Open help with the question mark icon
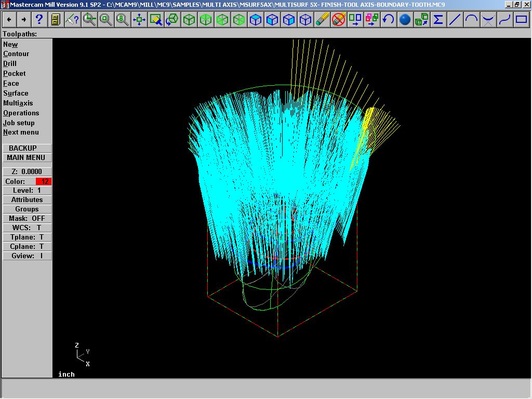 tap(39, 20)
